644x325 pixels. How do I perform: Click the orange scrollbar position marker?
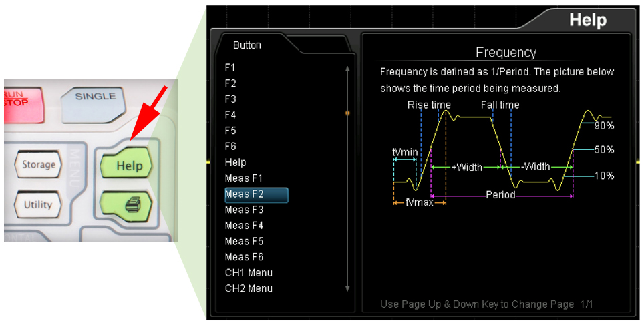click(x=347, y=113)
